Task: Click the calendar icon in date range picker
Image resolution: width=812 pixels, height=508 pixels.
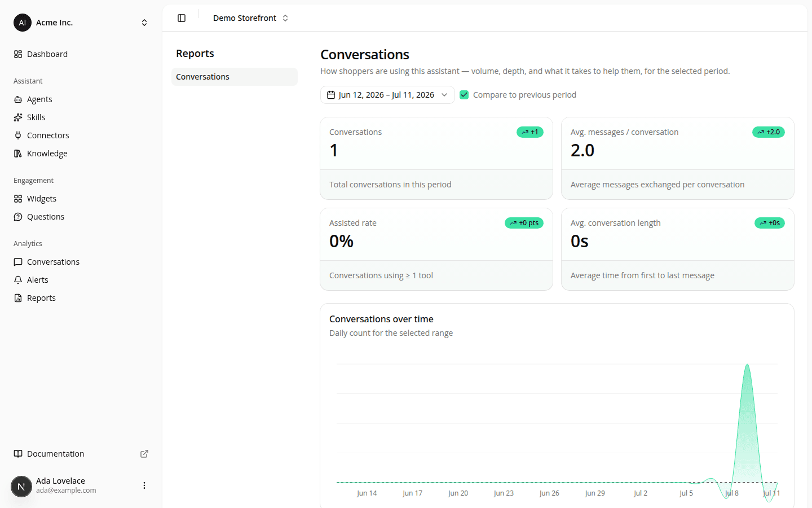Action: (x=331, y=95)
